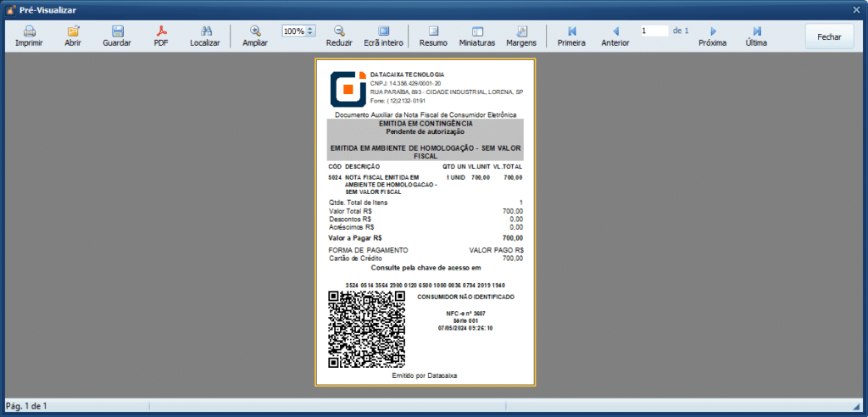
Task: Export the preview as PDF
Action: [161, 36]
